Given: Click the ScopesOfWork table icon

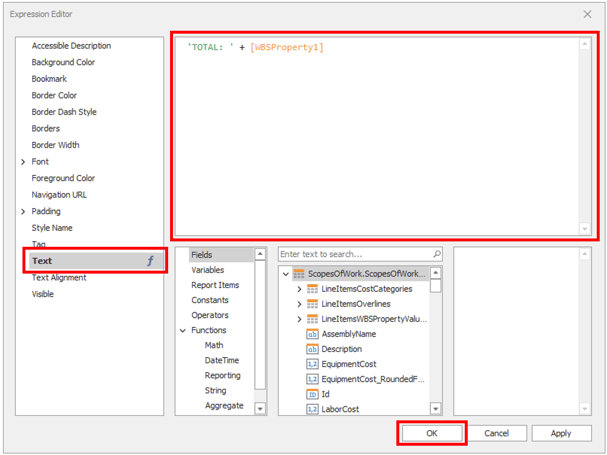Looking at the screenshot, I should click(x=299, y=274).
